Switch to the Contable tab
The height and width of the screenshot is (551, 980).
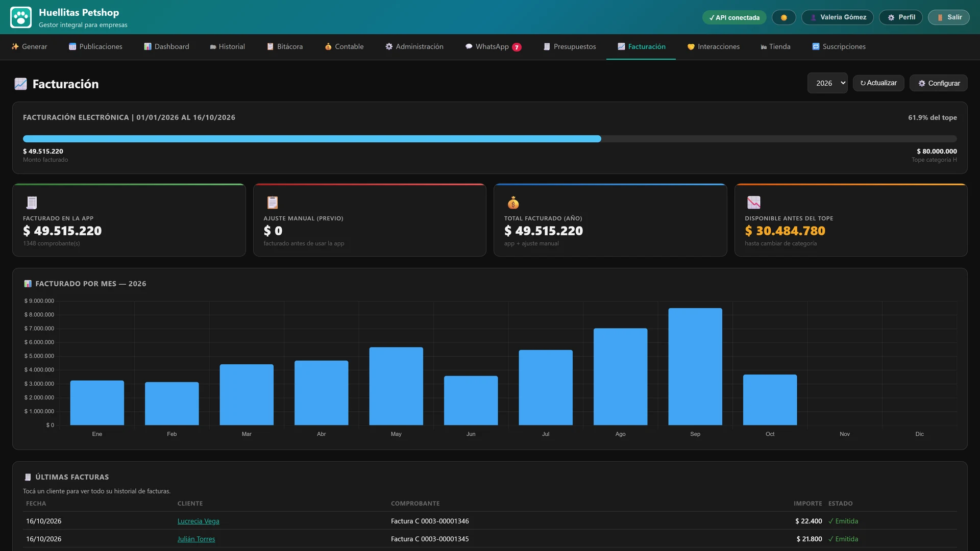(344, 46)
